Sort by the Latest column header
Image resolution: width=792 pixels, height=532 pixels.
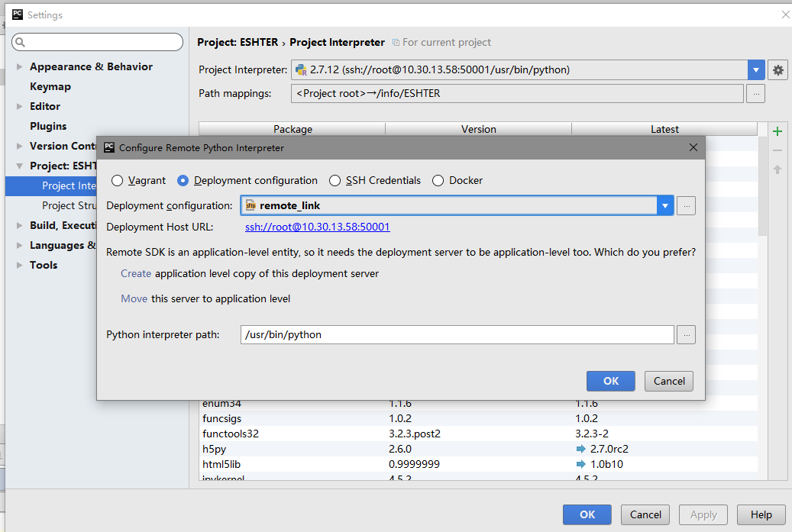pos(664,129)
